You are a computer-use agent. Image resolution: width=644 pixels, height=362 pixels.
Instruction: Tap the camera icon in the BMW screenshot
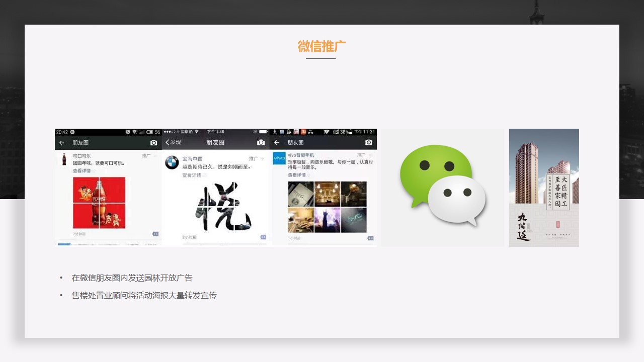coord(261,142)
